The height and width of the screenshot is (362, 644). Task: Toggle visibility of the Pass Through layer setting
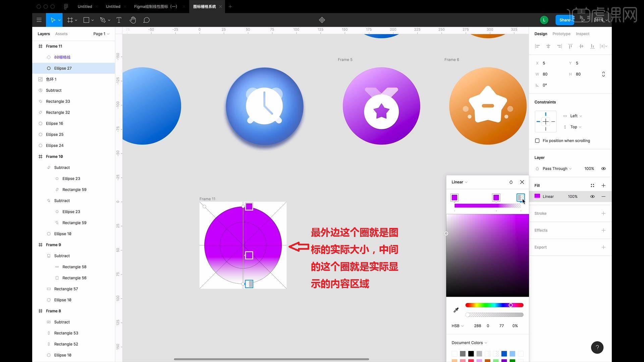coord(603,169)
